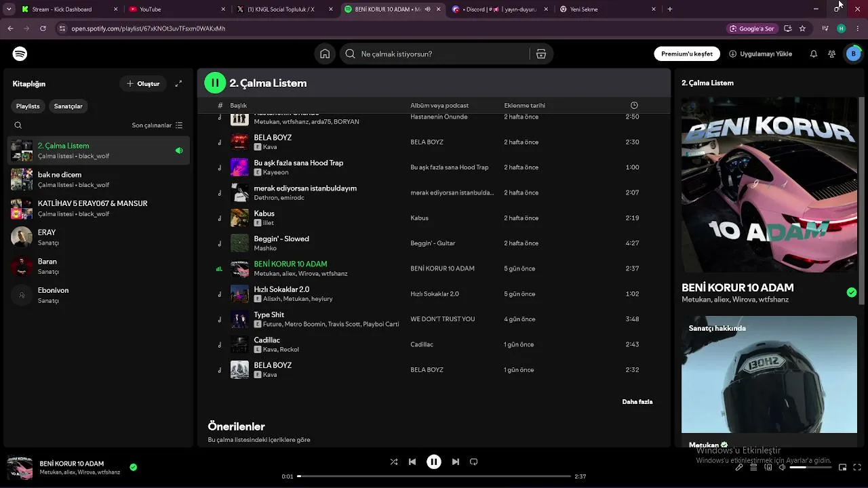Open the Sanatçı hakkında artist card

click(x=769, y=381)
